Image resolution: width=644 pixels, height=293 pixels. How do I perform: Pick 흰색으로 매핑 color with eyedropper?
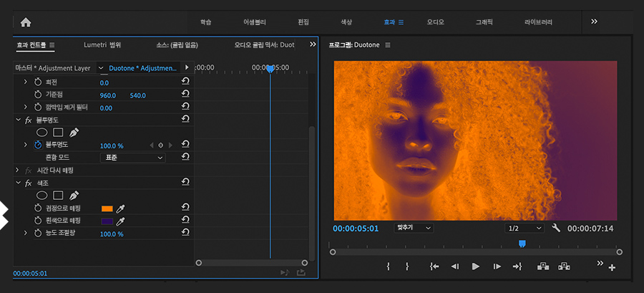[x=120, y=221]
